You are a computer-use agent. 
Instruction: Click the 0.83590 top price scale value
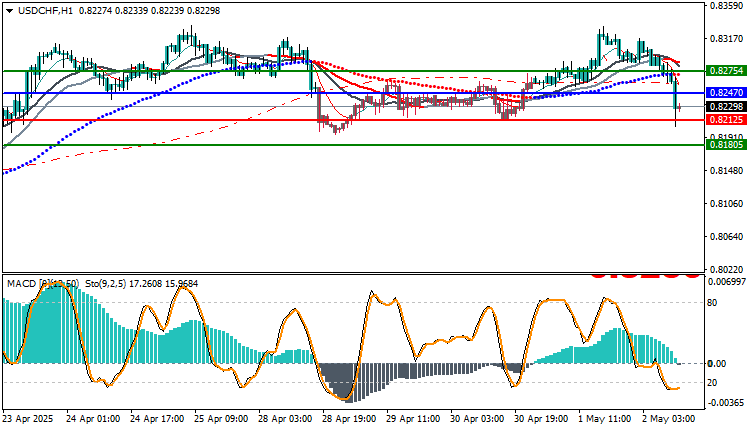726,6
